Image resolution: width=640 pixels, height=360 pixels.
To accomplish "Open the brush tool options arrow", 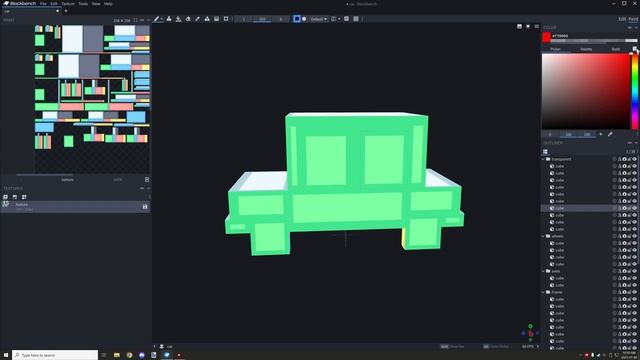I will tap(162, 19).
